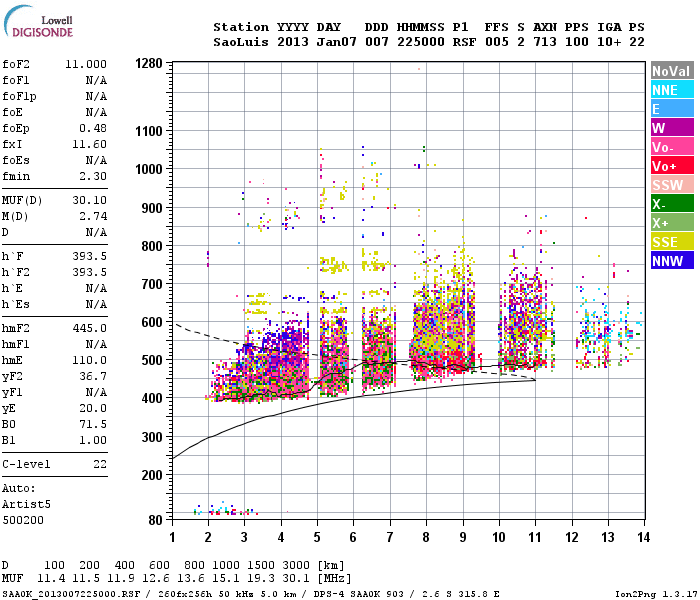
Task: Click the foF2 value 11.000
Action: point(86,64)
